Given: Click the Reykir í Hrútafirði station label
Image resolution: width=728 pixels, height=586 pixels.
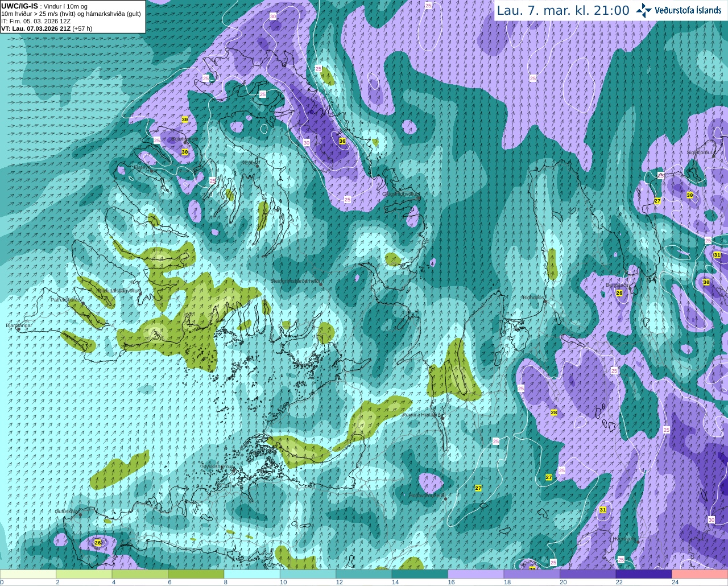Looking at the screenshot, I should (422, 415).
